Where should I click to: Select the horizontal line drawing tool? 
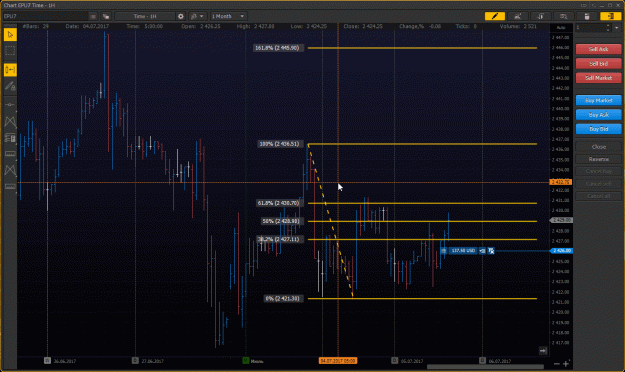[10, 104]
